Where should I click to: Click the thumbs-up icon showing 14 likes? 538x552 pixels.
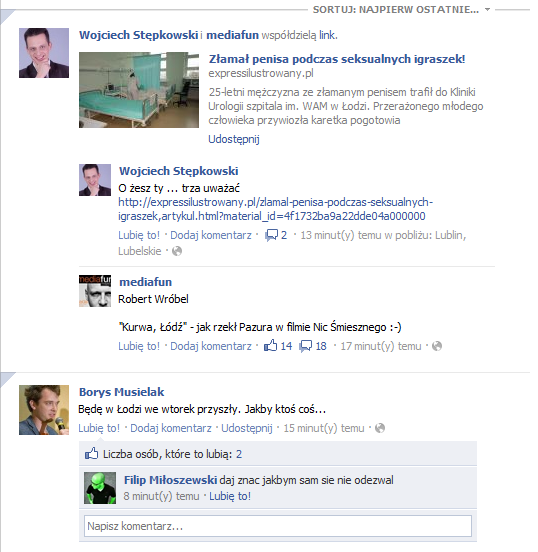(x=270, y=346)
